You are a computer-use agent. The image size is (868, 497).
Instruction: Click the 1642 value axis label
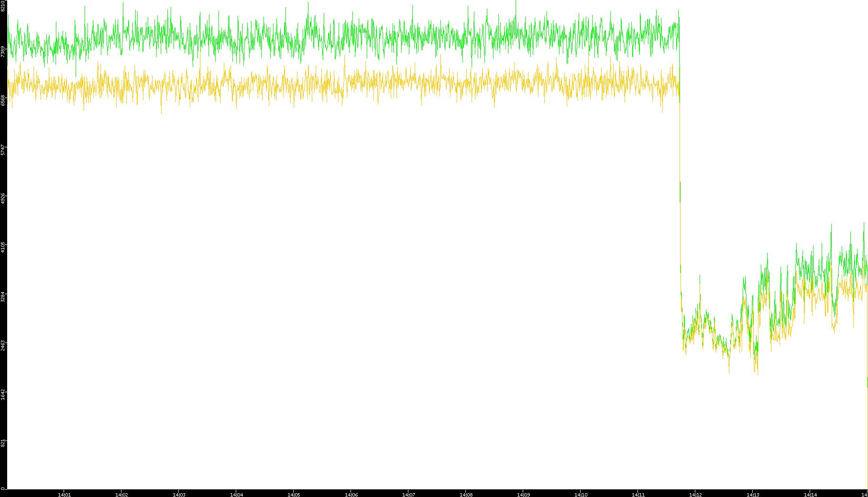(x=3, y=395)
